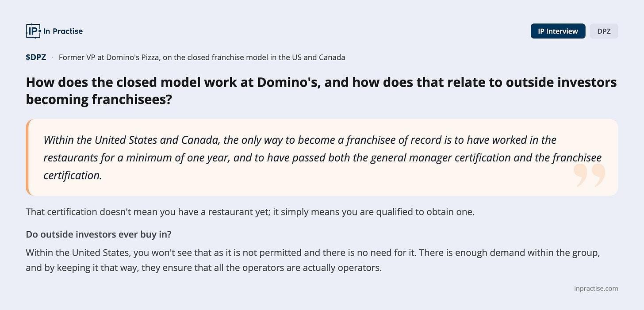Click the answer paragraph about United States operators
This screenshot has height=310, width=644.
313,260
